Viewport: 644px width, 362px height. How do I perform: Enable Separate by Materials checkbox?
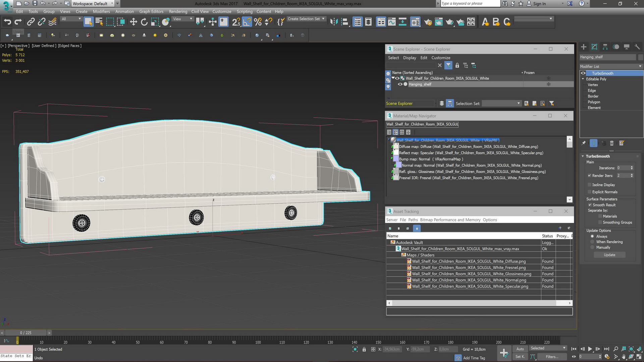click(600, 216)
